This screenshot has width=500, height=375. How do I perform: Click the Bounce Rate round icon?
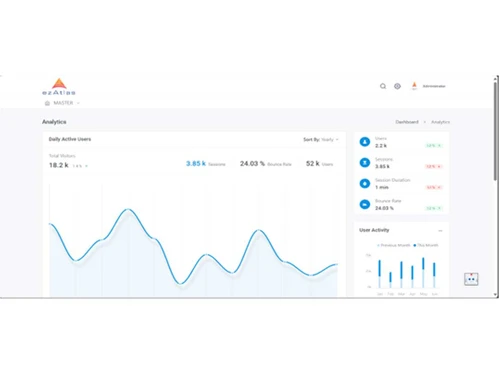point(365,204)
